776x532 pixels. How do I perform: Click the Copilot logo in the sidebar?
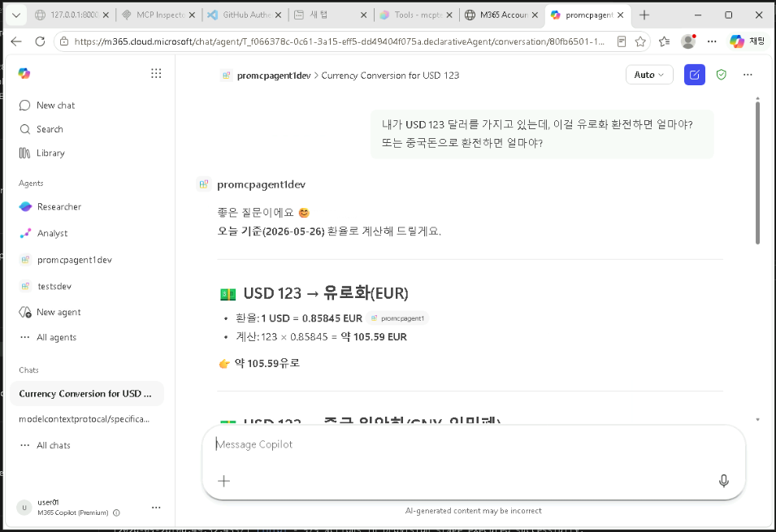point(24,74)
